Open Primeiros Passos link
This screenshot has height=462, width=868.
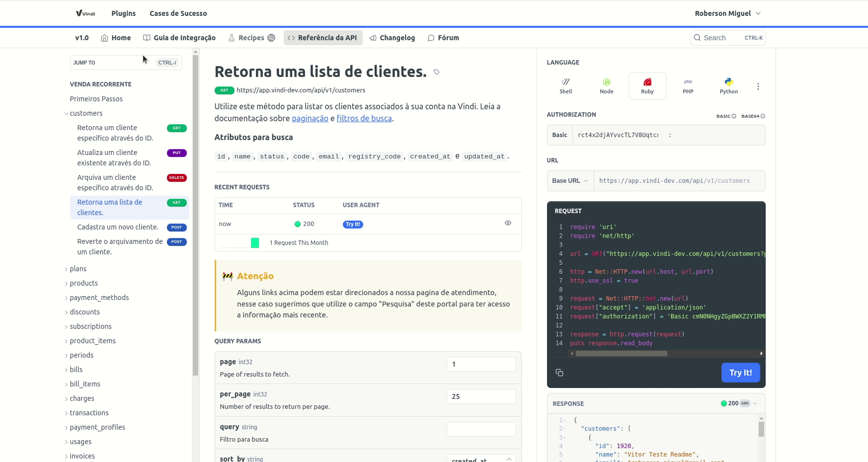click(96, 99)
